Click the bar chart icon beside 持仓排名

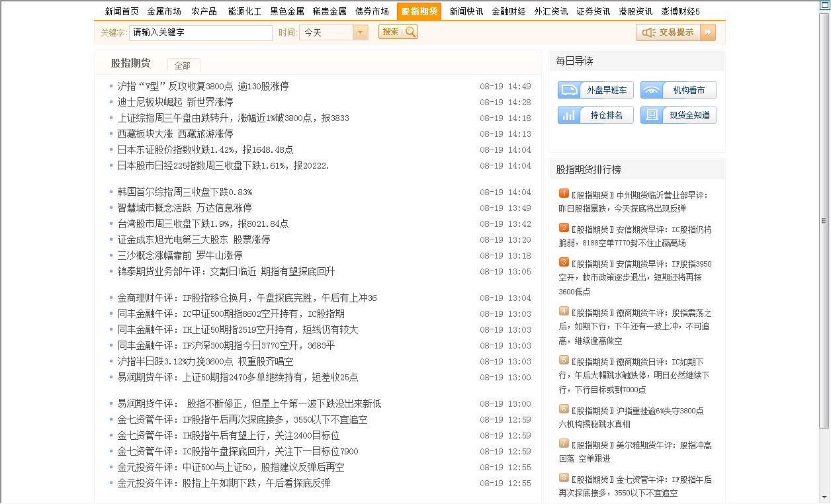click(x=569, y=116)
